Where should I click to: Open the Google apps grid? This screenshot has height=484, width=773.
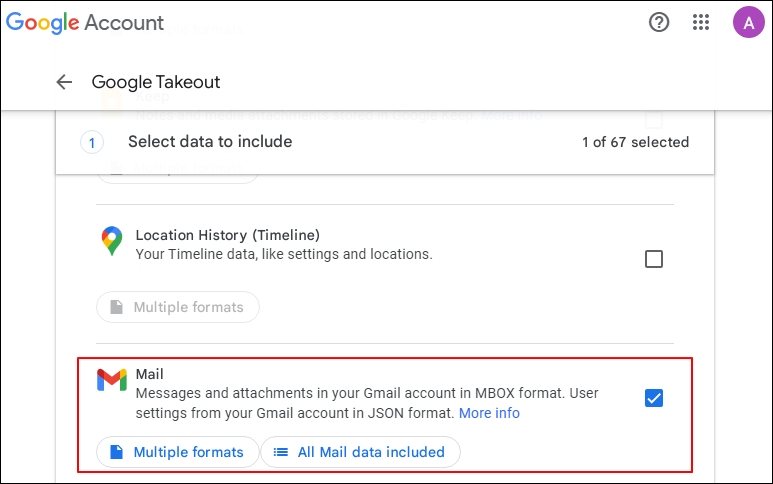701,22
